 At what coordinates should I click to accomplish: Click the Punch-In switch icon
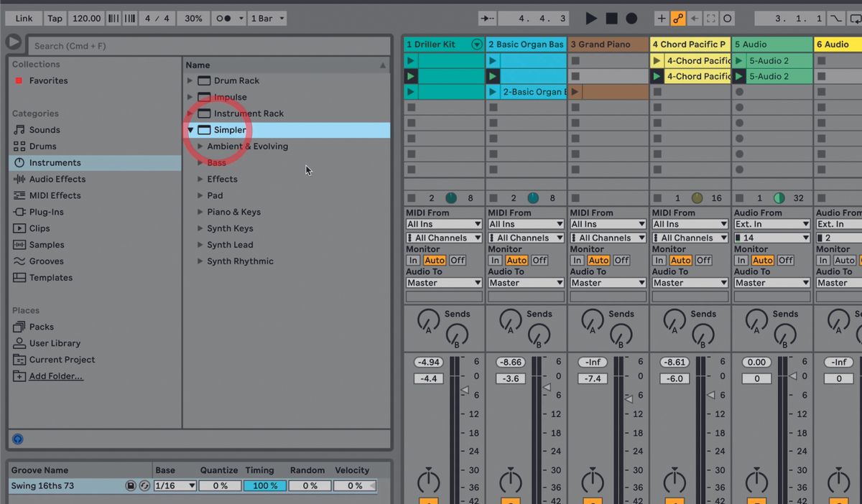(x=835, y=18)
